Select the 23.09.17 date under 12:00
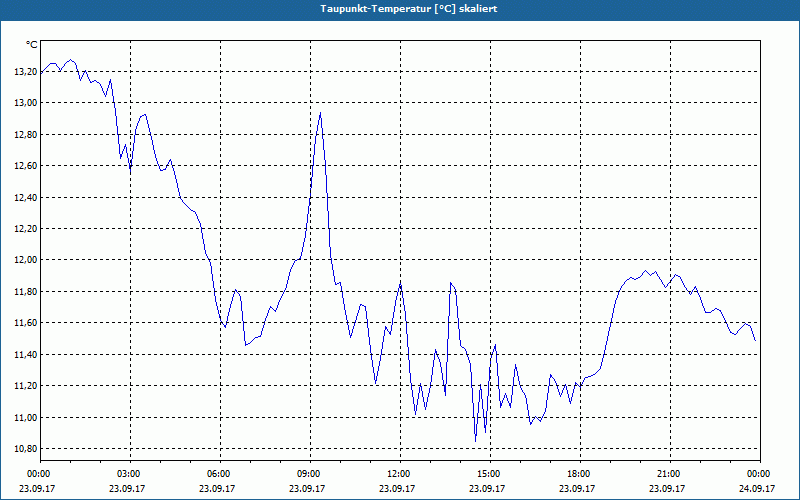Viewport: 800px width, 500px height. pos(397,488)
